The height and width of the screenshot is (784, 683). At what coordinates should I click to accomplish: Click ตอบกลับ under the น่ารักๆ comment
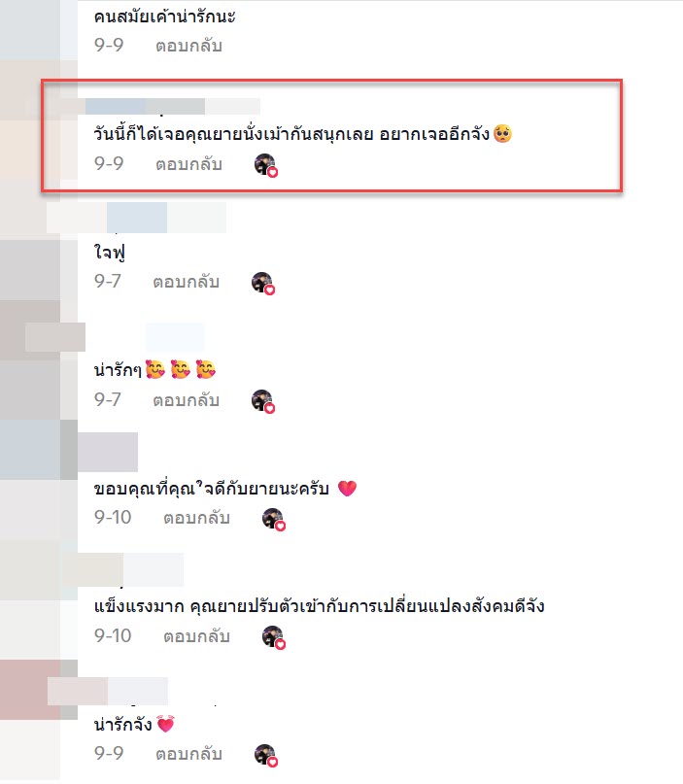tap(186, 400)
